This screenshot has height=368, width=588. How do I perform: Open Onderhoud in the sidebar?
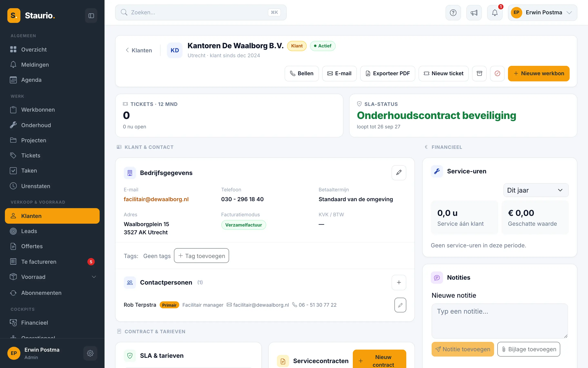[x=52, y=125]
